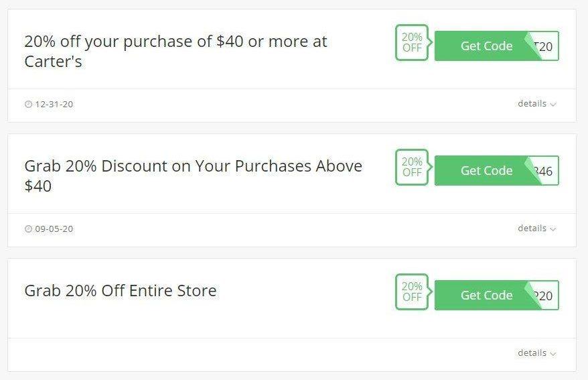588x380 pixels.
Task: Click the 20% OFF badge on Carter's coupon
Action: (x=412, y=42)
